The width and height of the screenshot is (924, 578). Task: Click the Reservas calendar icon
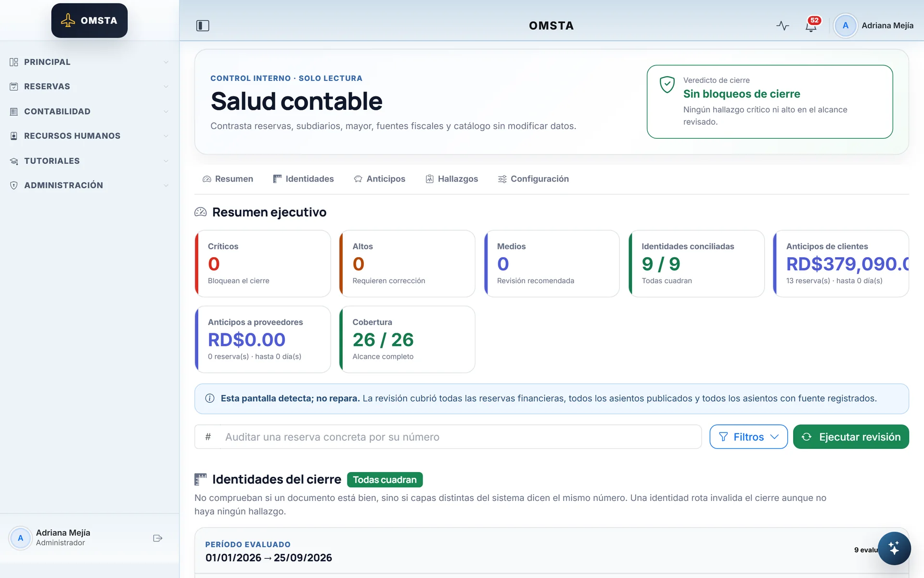click(14, 87)
